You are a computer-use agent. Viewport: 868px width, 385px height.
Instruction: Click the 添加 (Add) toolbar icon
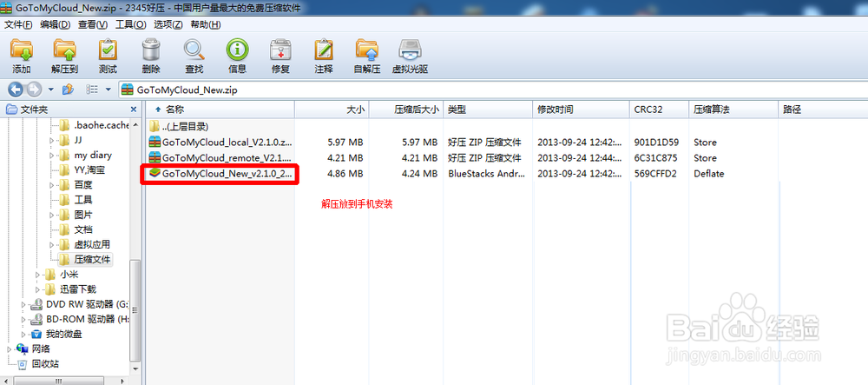click(22, 50)
